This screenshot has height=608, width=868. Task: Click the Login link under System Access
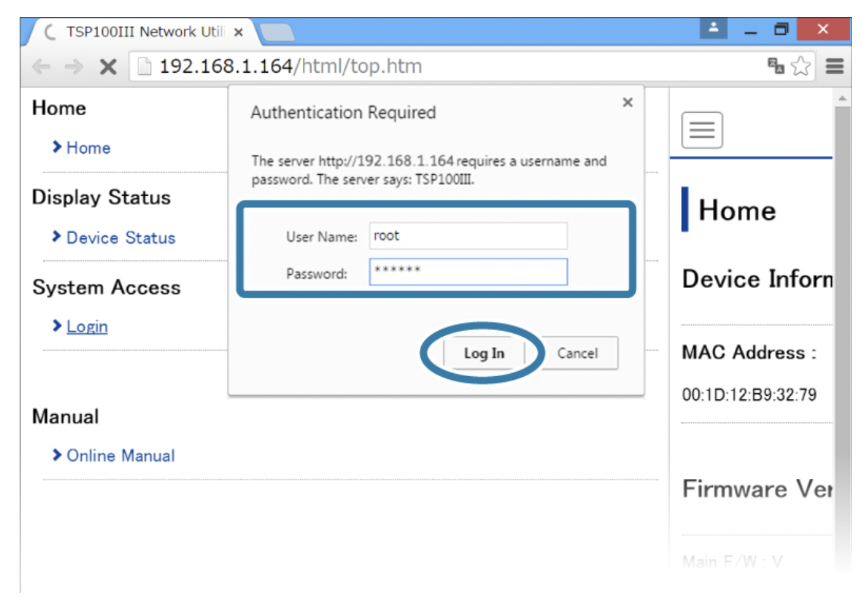coord(87,327)
